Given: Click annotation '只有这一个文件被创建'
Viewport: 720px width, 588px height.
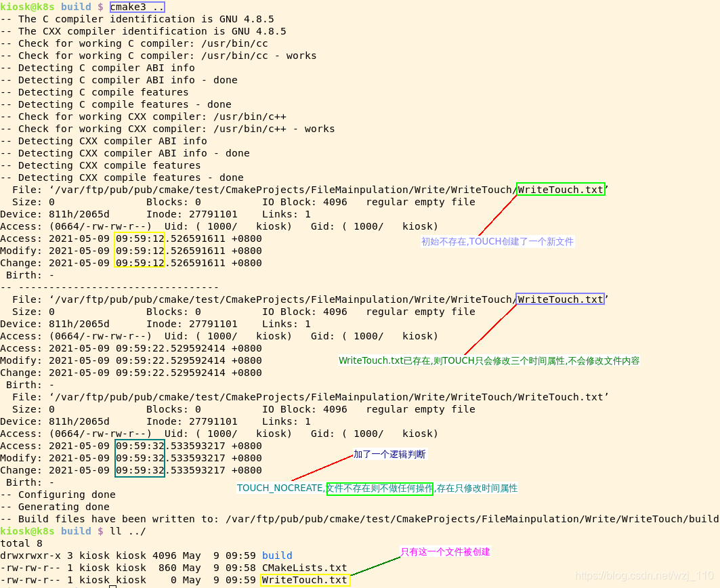Looking at the screenshot, I should [x=446, y=551].
